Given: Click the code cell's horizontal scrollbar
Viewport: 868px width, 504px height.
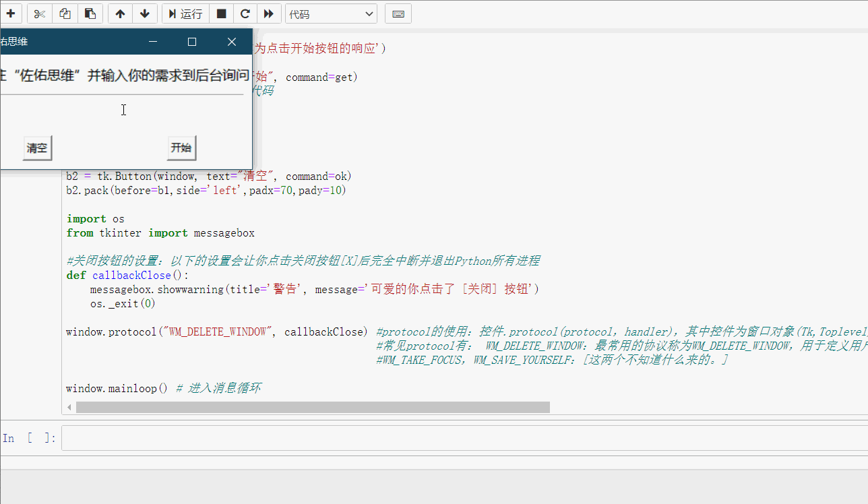Looking at the screenshot, I should pyautogui.click(x=313, y=407).
